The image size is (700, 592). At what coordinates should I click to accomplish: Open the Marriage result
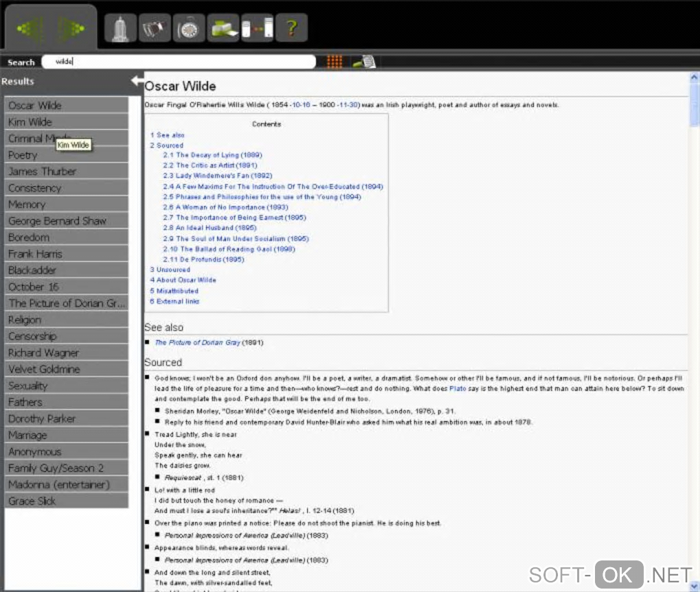(x=66, y=436)
